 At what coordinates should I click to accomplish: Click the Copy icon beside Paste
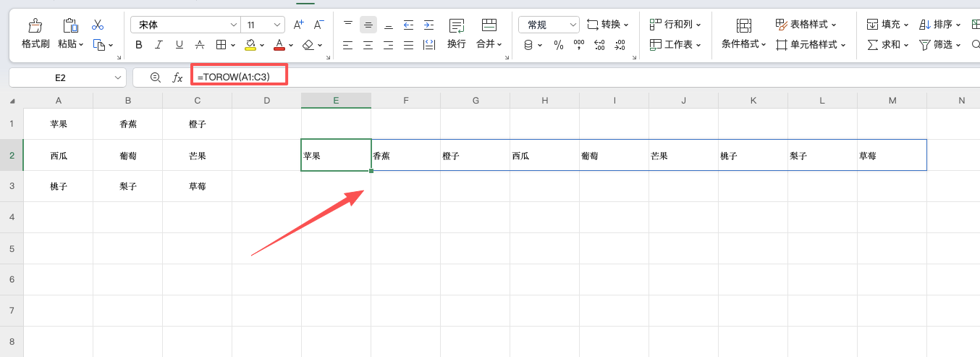[x=99, y=45]
